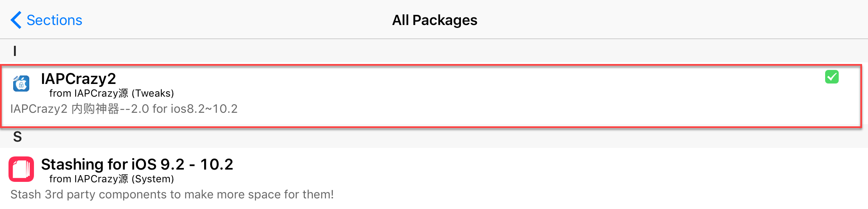Viewport: 868px width, 209px height.
Task: Tap the All Packages title
Action: pos(435,20)
